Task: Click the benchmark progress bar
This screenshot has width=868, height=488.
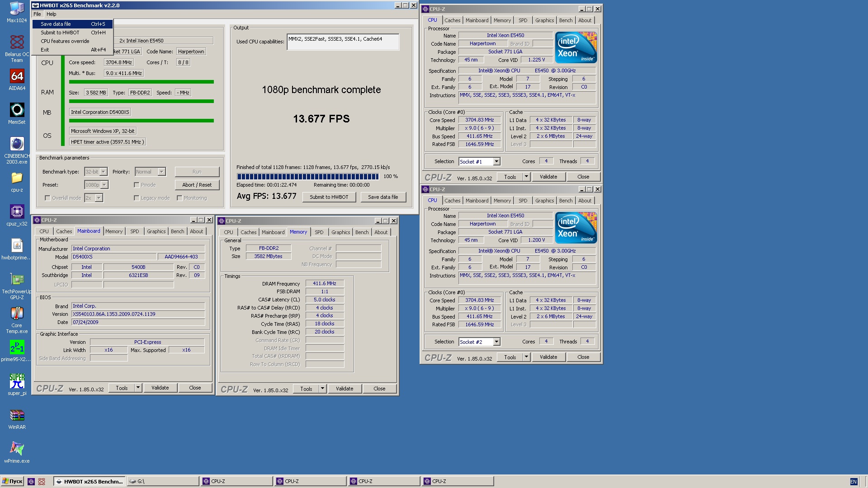Action: coord(308,177)
